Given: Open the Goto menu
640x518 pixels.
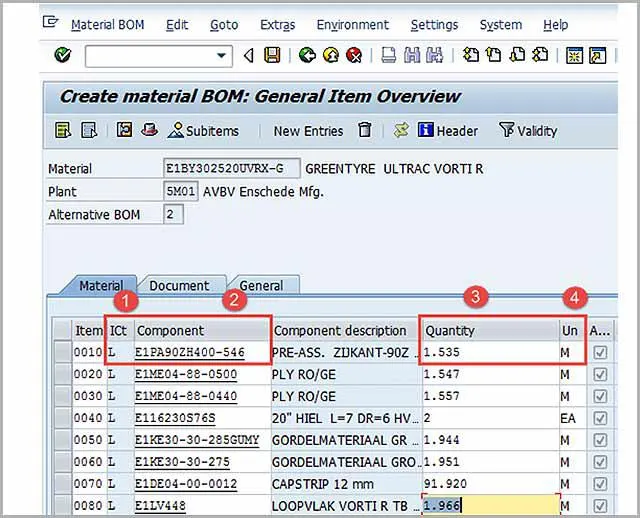Looking at the screenshot, I should 224,25.
